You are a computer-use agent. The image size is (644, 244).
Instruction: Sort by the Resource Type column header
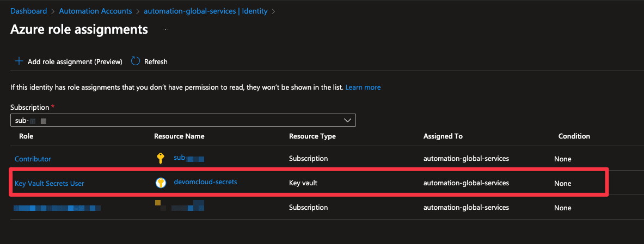click(x=312, y=136)
